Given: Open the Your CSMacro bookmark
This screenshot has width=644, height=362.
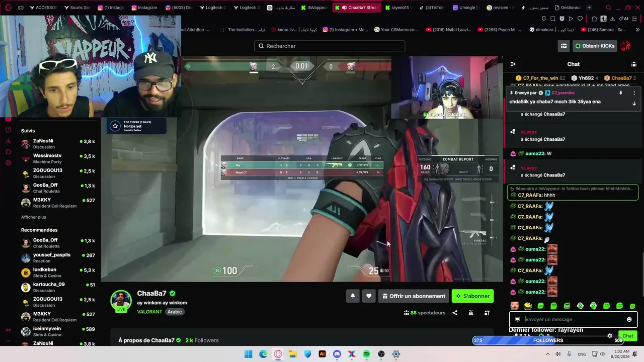Looking at the screenshot, I should [396, 30].
